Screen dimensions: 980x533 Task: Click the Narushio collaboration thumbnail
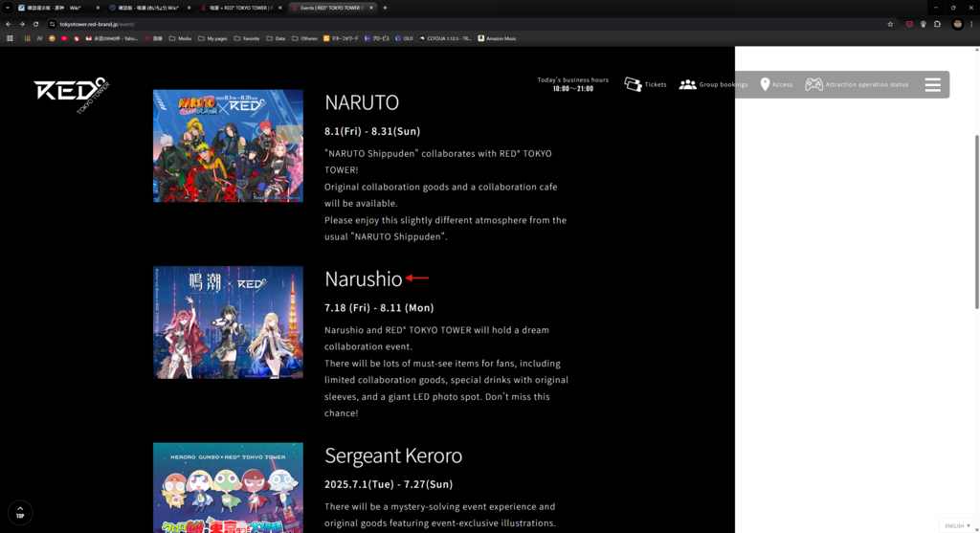pos(228,322)
